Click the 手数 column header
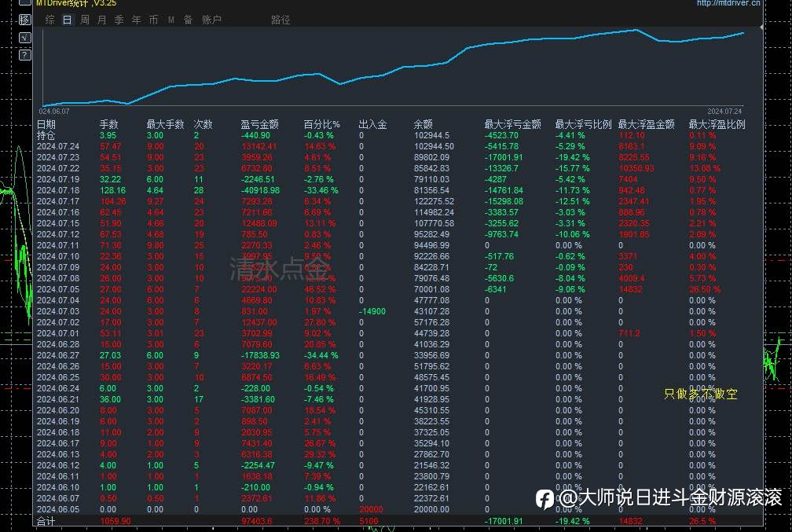 coord(108,124)
